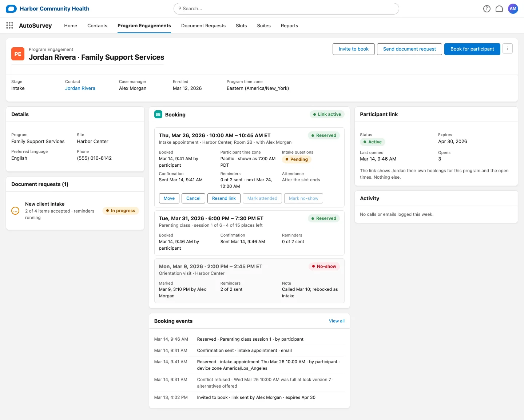Click the Jordan Rivera · Family Support Services title
524x420 pixels.
(96, 57)
